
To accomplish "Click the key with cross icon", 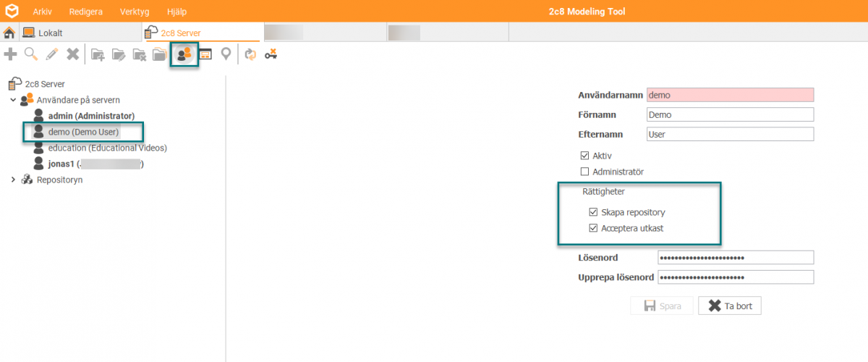I will (x=271, y=54).
